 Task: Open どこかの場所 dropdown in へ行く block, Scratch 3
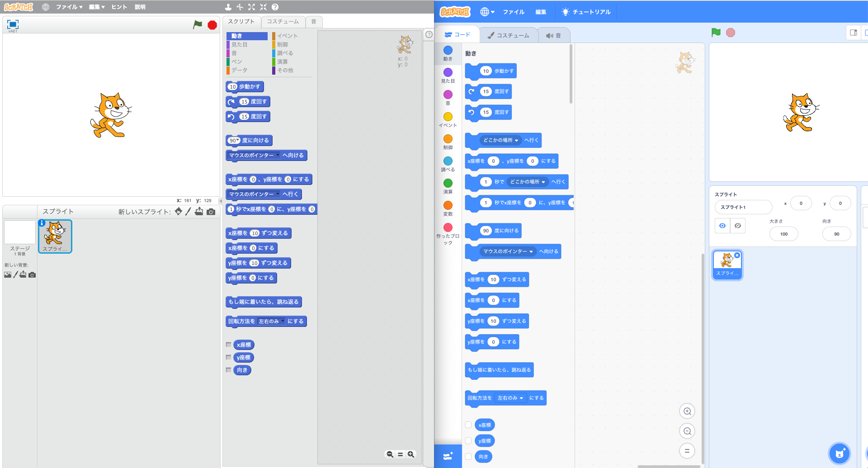(x=501, y=140)
